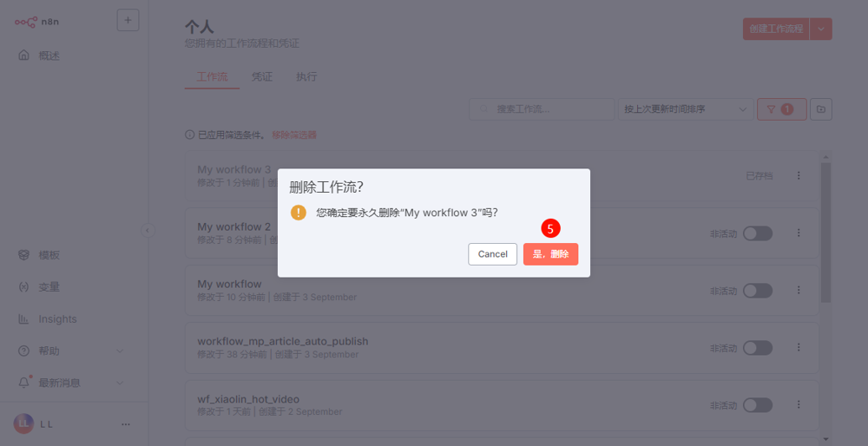Expand the 创建工作流程 dropdown arrow
This screenshot has width=868, height=446.
pyautogui.click(x=823, y=29)
